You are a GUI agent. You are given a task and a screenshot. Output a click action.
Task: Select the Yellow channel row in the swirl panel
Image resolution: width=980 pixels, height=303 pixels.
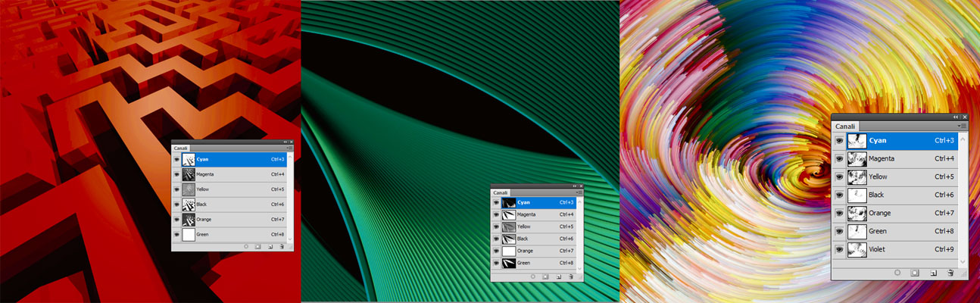point(896,176)
